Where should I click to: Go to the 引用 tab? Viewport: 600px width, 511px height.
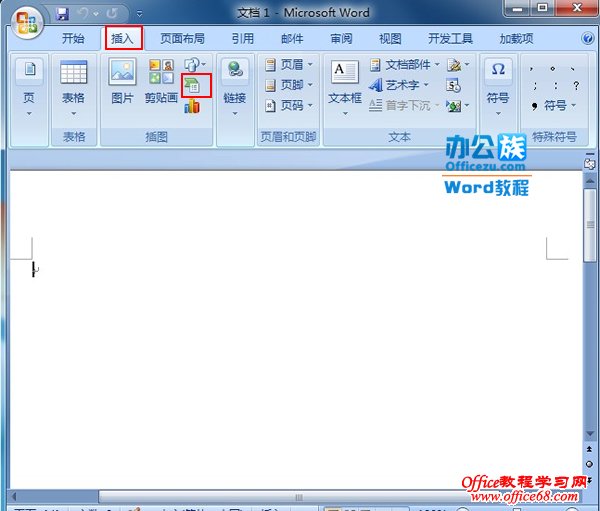[x=243, y=39]
